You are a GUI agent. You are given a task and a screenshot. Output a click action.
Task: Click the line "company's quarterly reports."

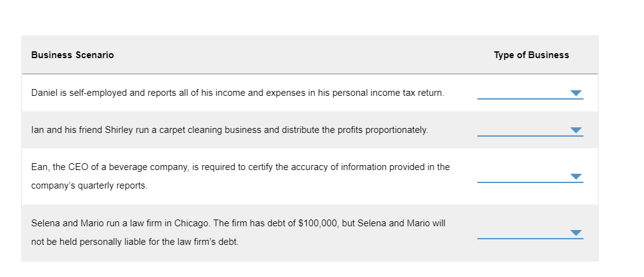pos(89,185)
